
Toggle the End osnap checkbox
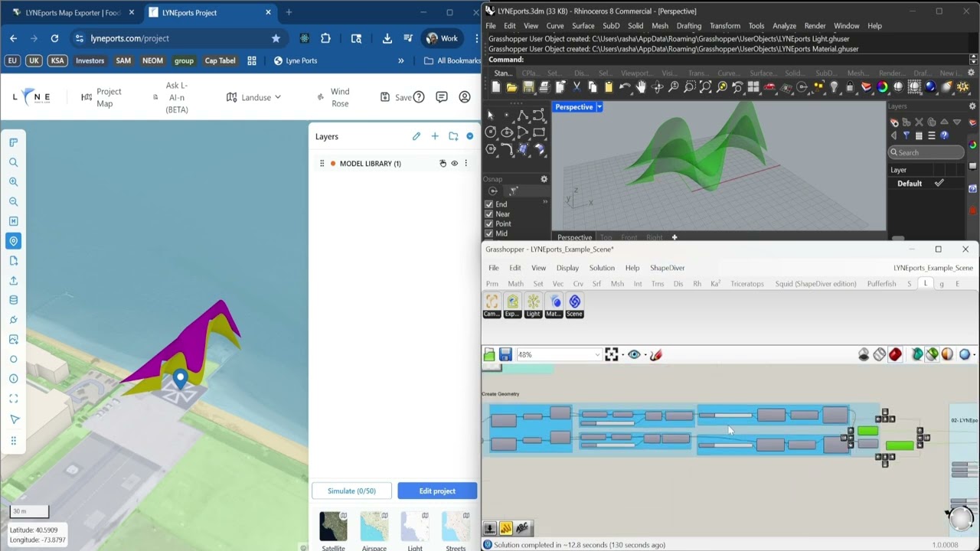click(x=488, y=204)
